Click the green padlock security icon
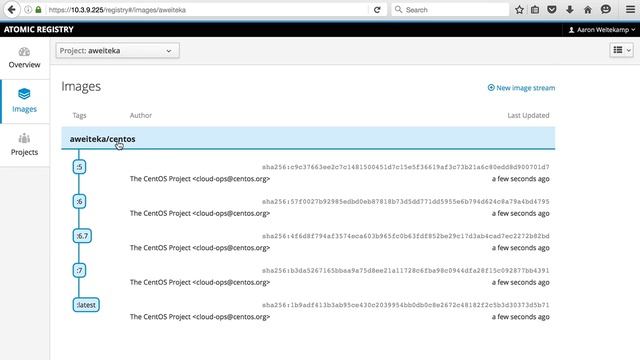640x360 pixels. (x=38, y=9)
